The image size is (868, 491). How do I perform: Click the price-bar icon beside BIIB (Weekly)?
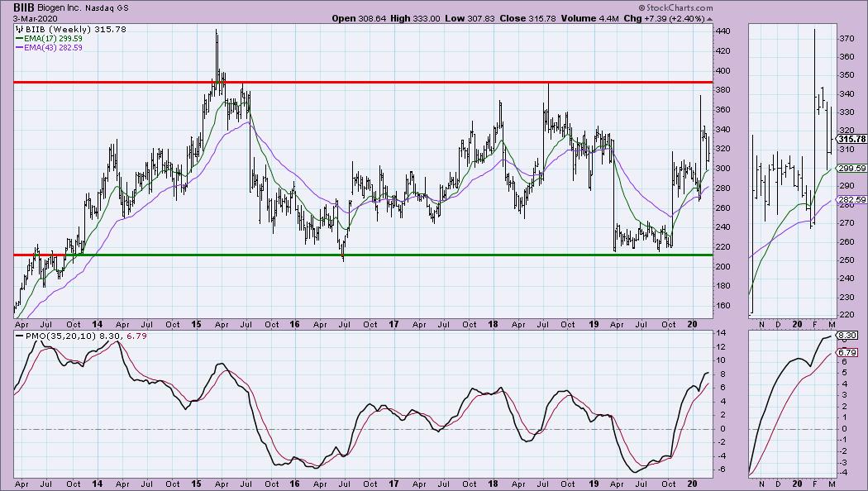pos(19,29)
